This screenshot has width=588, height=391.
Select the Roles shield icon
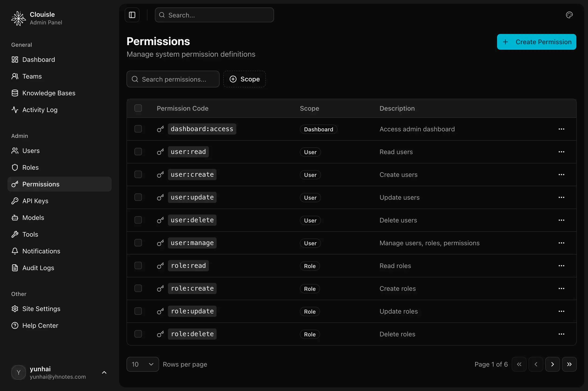pyautogui.click(x=15, y=167)
